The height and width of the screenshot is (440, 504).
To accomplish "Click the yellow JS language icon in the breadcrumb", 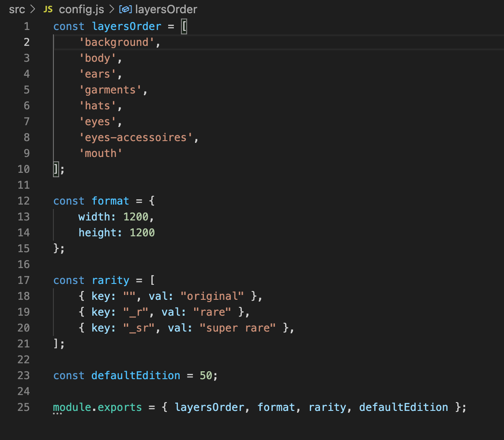I will (47, 9).
